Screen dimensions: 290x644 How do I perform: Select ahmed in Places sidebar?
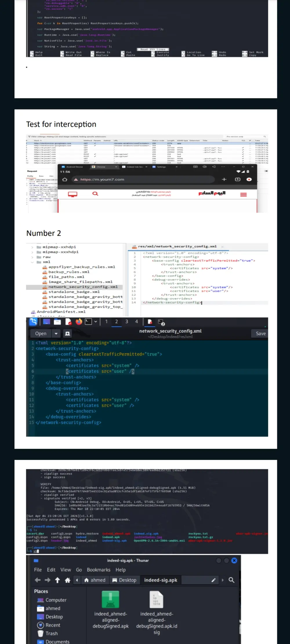(49, 608)
